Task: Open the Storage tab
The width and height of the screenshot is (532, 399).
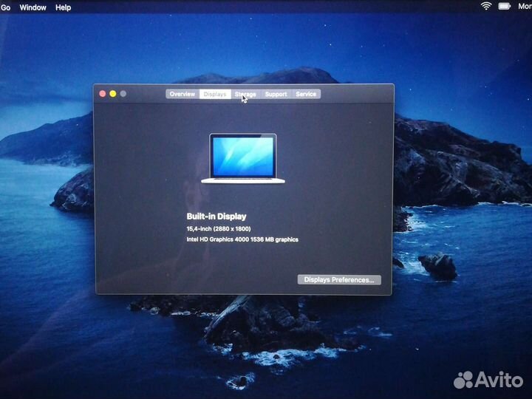Action: pos(245,94)
